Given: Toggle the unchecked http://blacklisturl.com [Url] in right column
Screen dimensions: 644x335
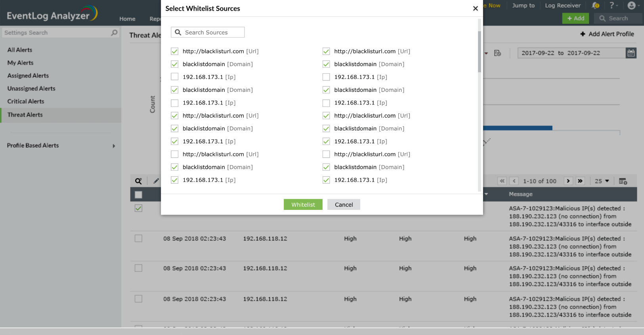Looking at the screenshot, I should (x=326, y=154).
